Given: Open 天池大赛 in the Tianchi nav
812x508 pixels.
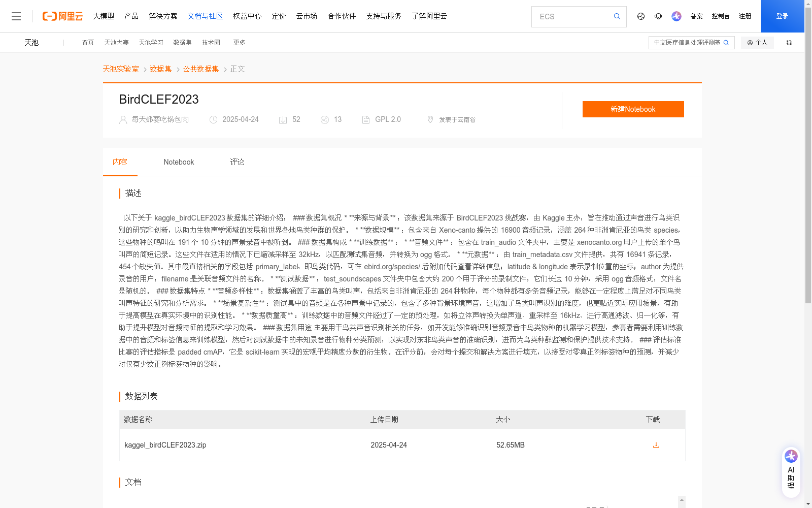Looking at the screenshot, I should coord(116,43).
